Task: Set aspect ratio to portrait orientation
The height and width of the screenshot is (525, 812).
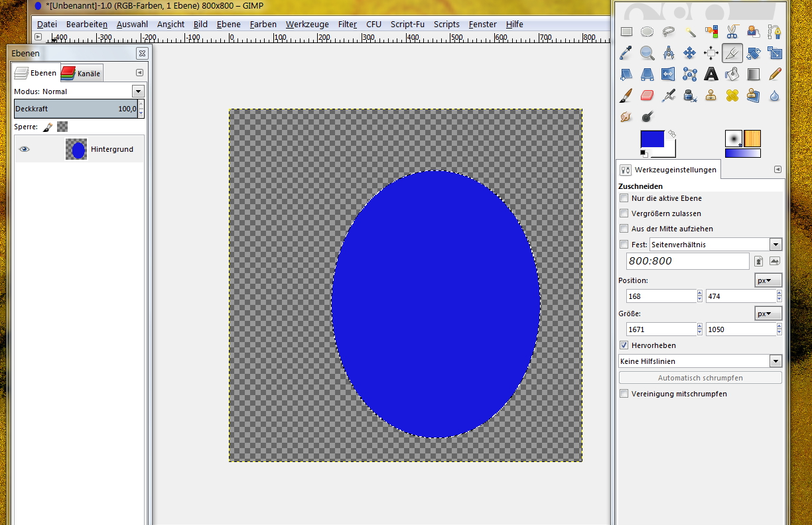Action: (x=759, y=261)
